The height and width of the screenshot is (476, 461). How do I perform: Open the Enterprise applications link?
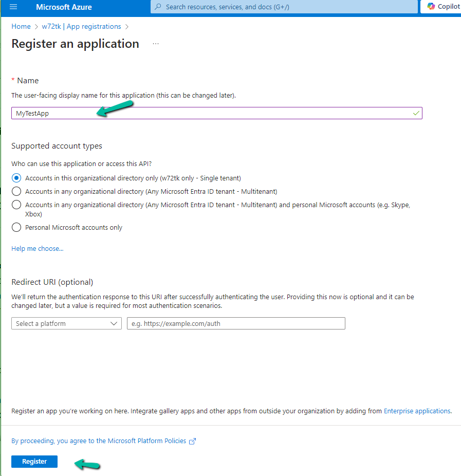[417, 411]
